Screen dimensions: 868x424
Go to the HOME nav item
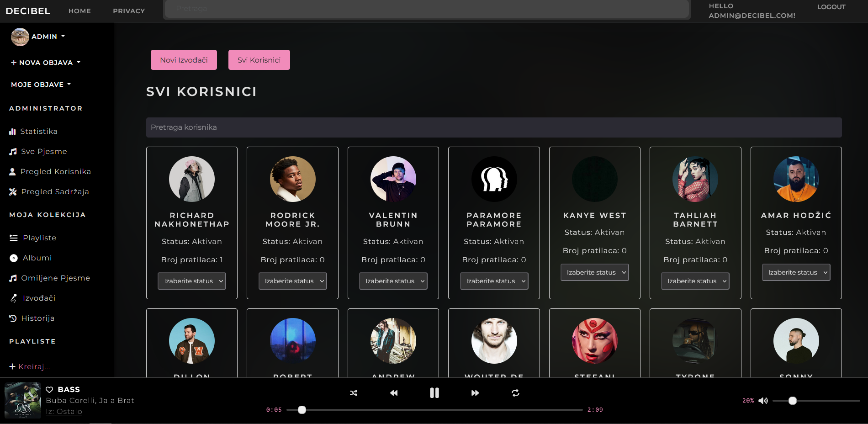[x=79, y=11]
